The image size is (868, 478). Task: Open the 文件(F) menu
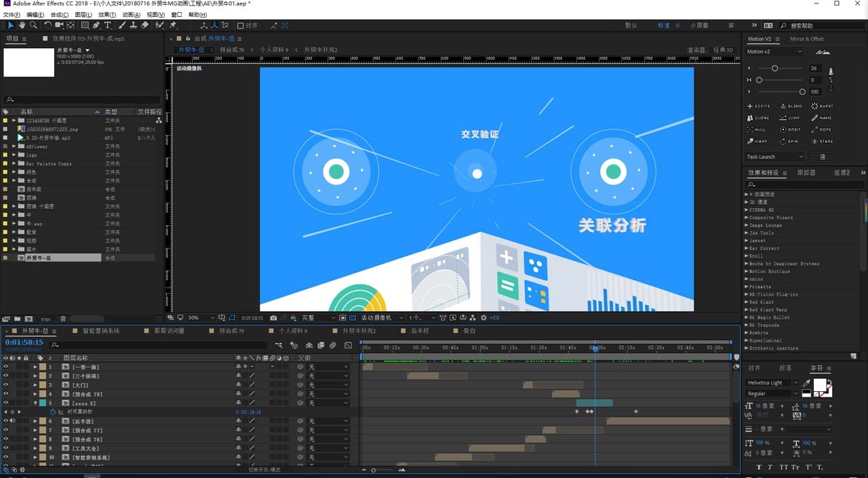pos(12,14)
